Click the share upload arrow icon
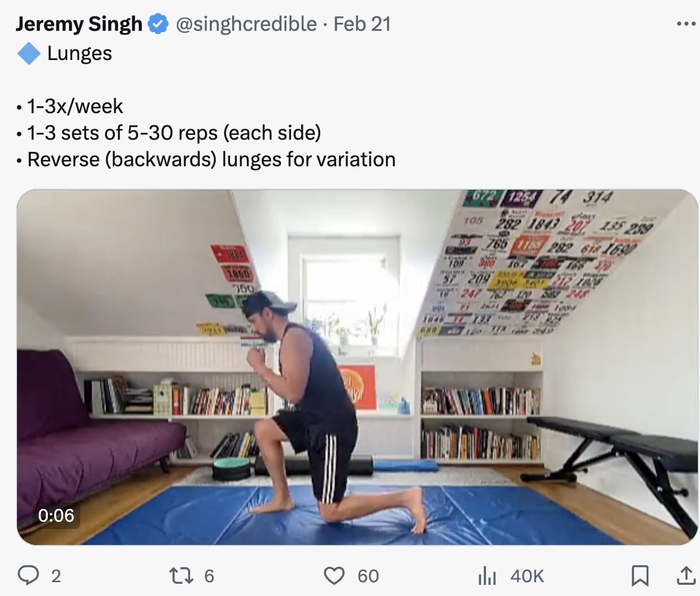 click(x=686, y=575)
